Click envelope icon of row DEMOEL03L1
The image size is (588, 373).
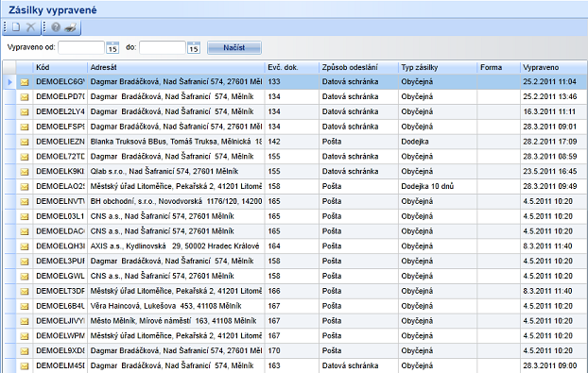click(x=25, y=216)
